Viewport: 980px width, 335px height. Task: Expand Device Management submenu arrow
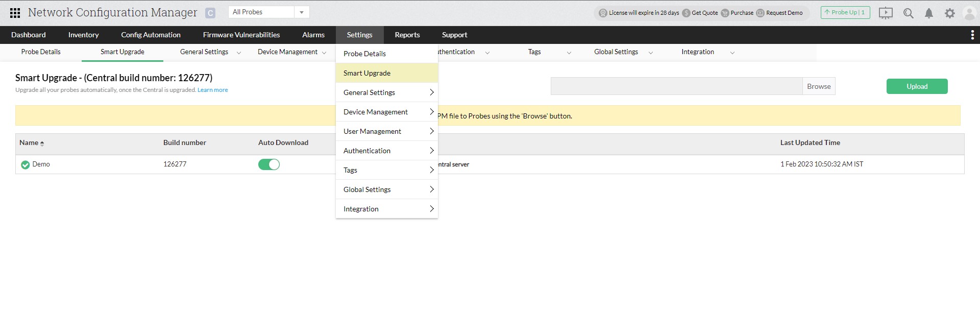[431, 112]
